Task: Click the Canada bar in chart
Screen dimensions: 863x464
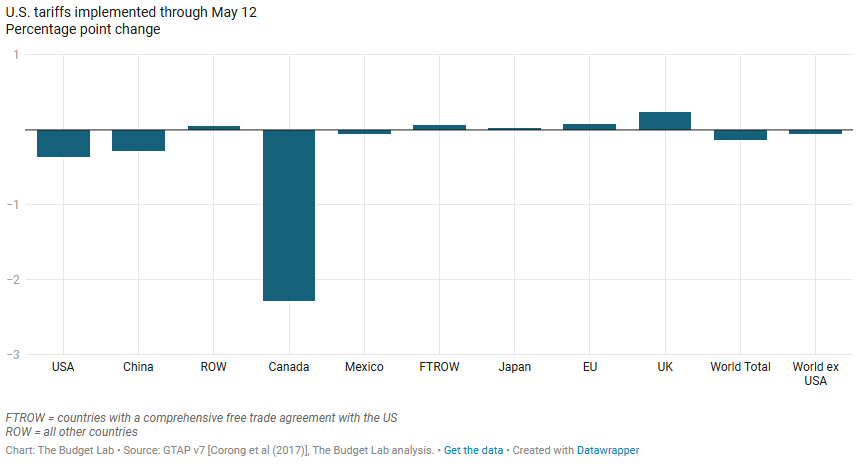Action: (x=289, y=215)
